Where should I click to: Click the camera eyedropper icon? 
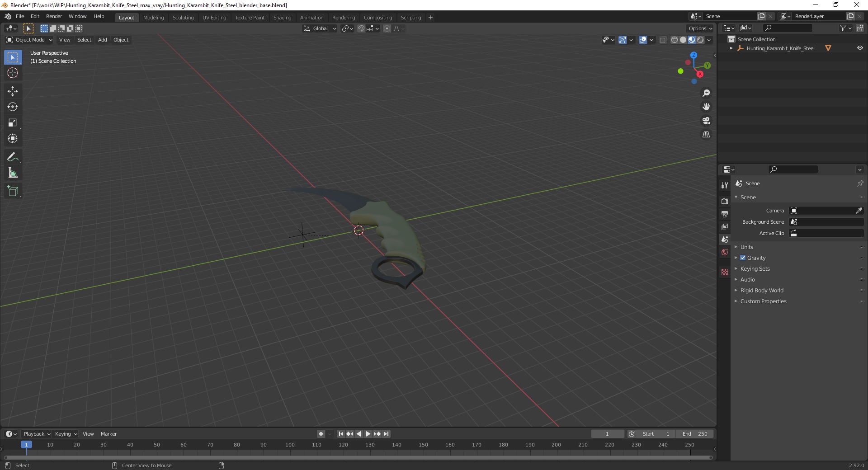click(x=859, y=211)
